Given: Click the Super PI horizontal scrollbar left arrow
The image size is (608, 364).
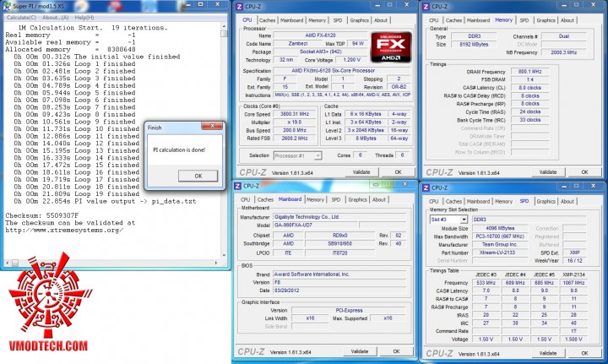Looking at the screenshot, I should (x=7, y=263).
